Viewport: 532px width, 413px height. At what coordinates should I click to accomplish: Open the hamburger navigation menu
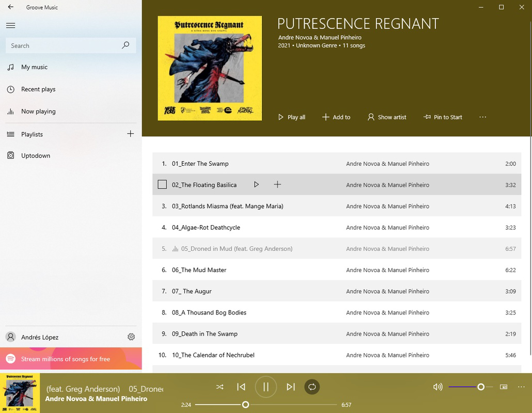click(10, 25)
